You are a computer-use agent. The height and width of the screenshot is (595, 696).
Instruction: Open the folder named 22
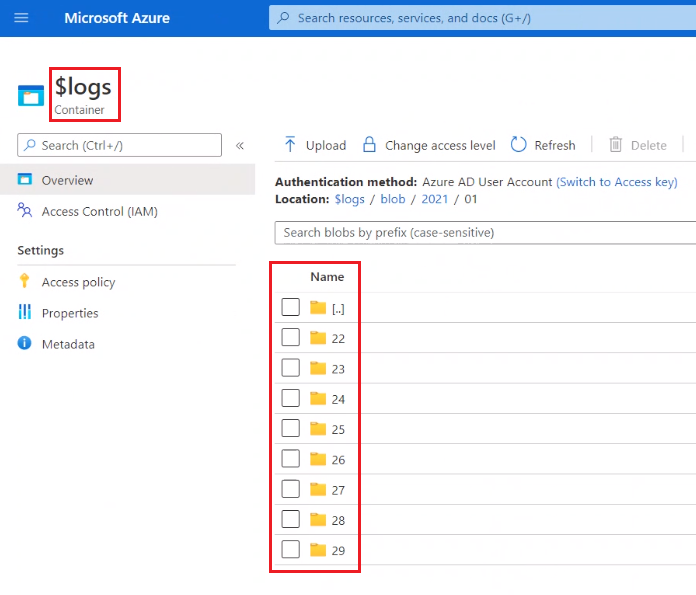[338, 338]
